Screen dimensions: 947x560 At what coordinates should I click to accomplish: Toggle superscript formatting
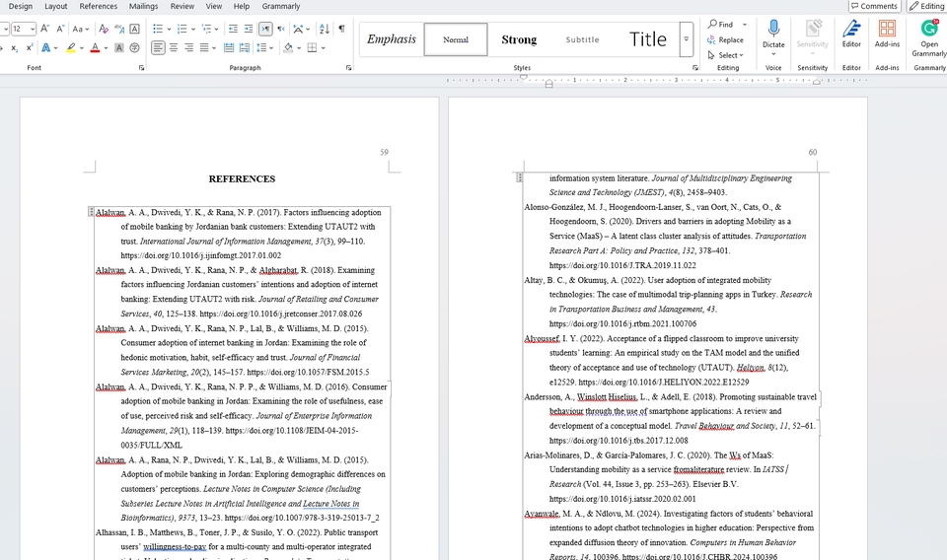pyautogui.click(x=30, y=47)
